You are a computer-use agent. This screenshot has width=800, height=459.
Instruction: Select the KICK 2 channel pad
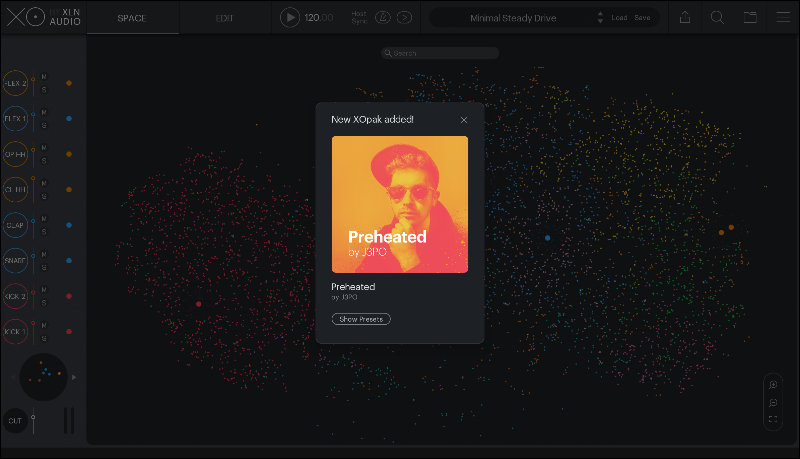click(15, 296)
